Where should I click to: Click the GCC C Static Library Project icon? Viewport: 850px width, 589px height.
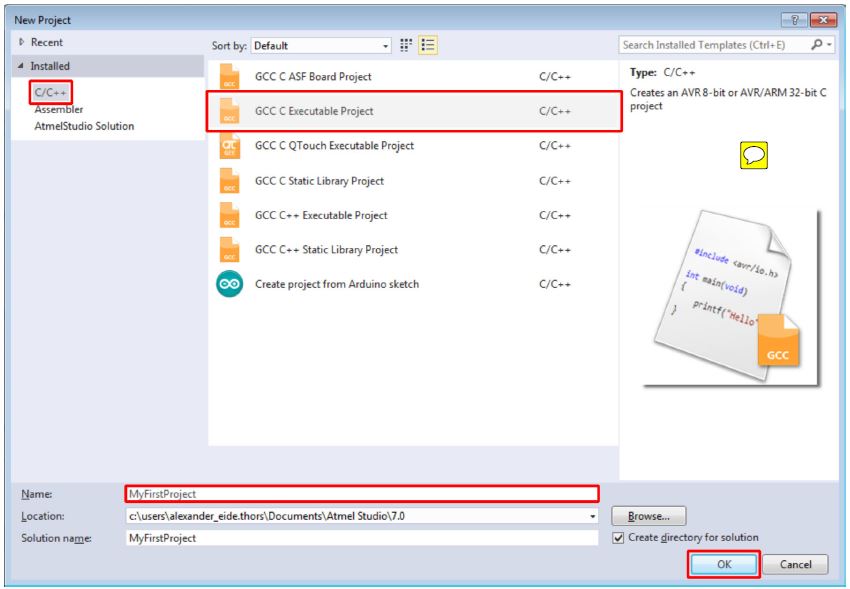230,181
